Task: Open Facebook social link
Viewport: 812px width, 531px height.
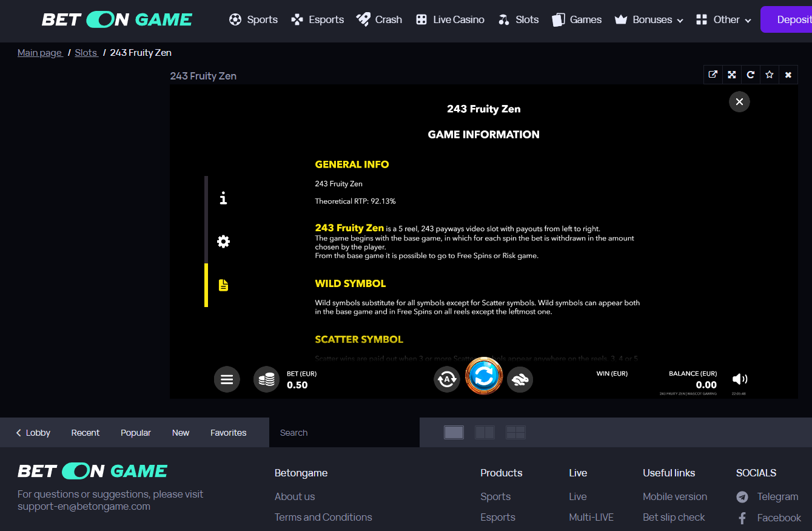Action: pyautogui.click(x=779, y=518)
